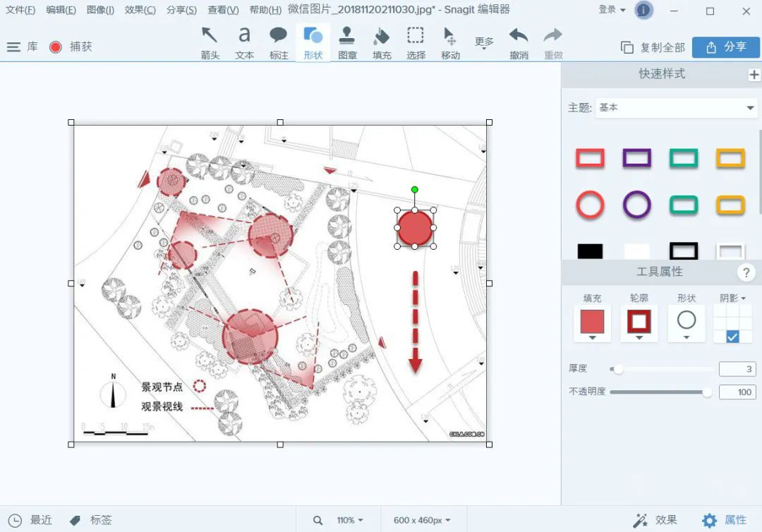The width and height of the screenshot is (762, 532).
Task: Select the Fill (填充) tool
Action: pyautogui.click(x=382, y=43)
